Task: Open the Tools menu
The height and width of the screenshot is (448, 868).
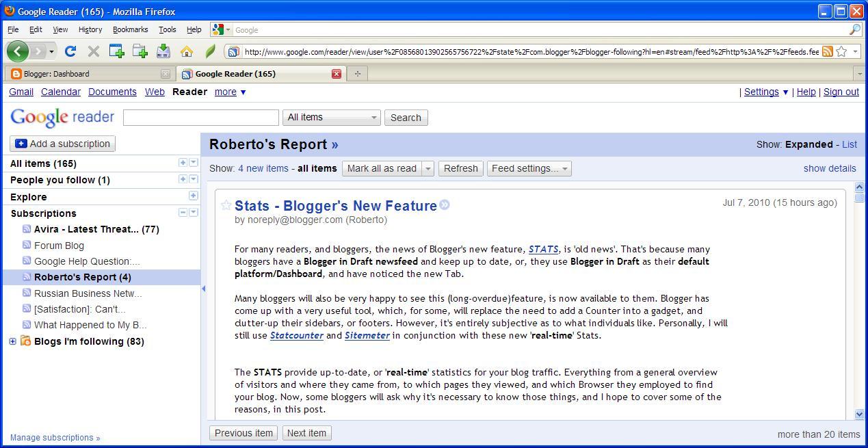Action: click(x=167, y=29)
